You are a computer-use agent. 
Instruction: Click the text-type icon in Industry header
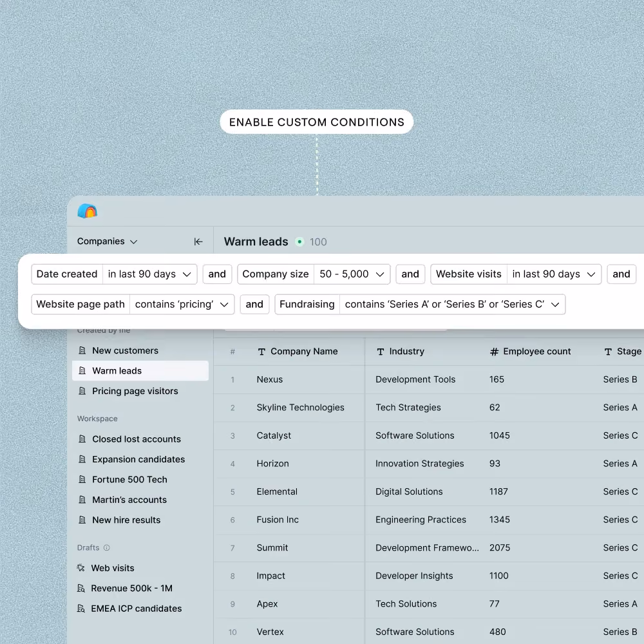tap(381, 352)
